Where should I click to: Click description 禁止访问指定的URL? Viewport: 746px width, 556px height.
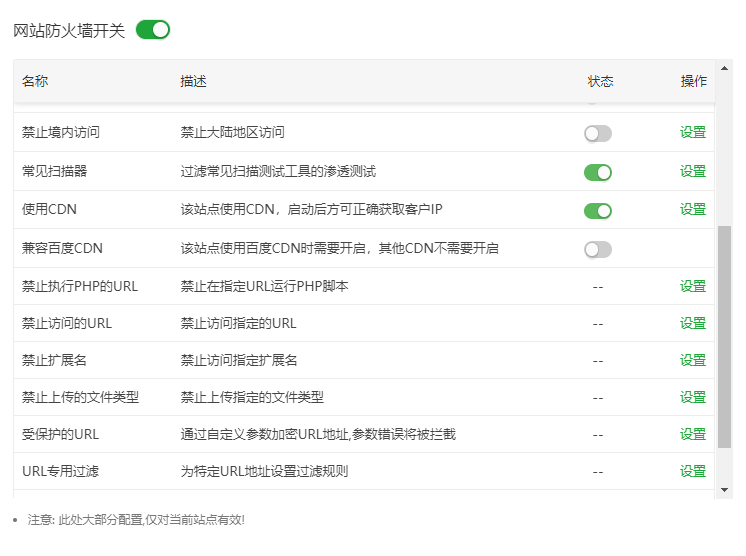point(238,323)
